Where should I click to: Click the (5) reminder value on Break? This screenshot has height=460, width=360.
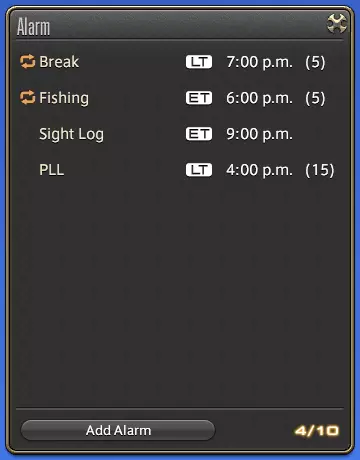point(315,62)
